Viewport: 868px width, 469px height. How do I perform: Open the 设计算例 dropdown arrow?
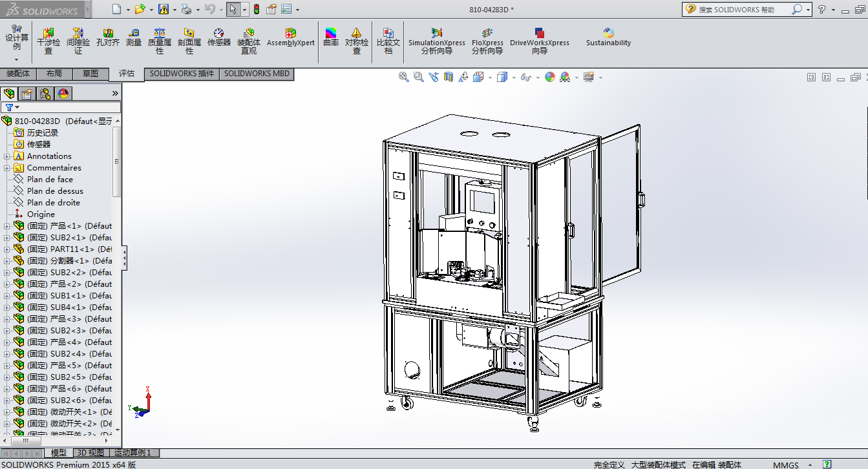coord(17,59)
